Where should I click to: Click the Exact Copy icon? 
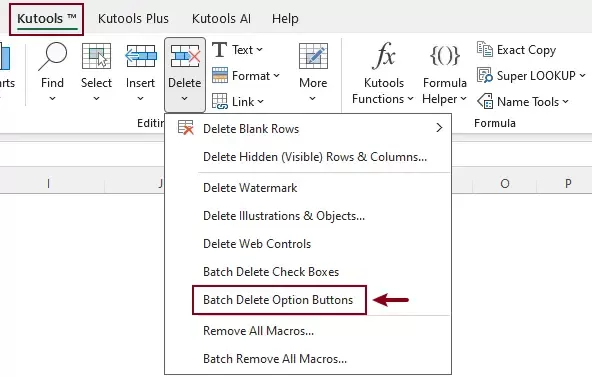point(485,49)
